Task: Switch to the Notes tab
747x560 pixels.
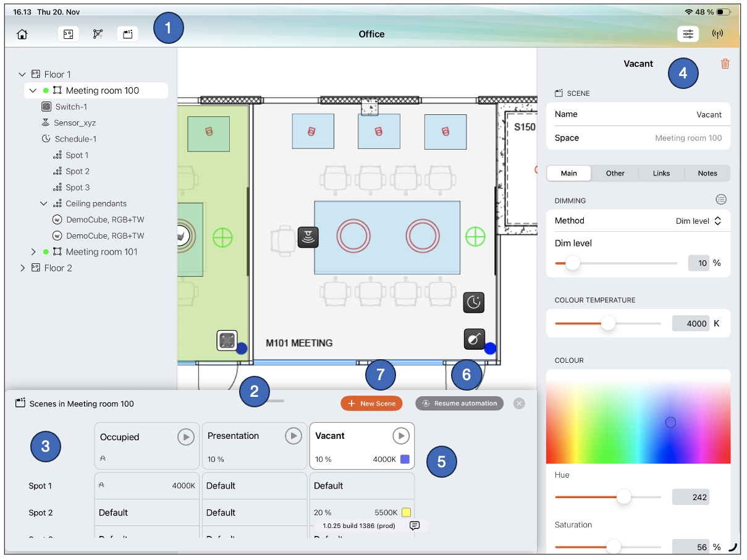Action: [x=707, y=173]
